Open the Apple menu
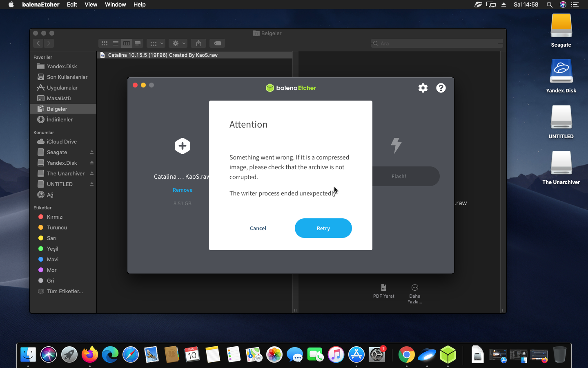 [11, 4]
